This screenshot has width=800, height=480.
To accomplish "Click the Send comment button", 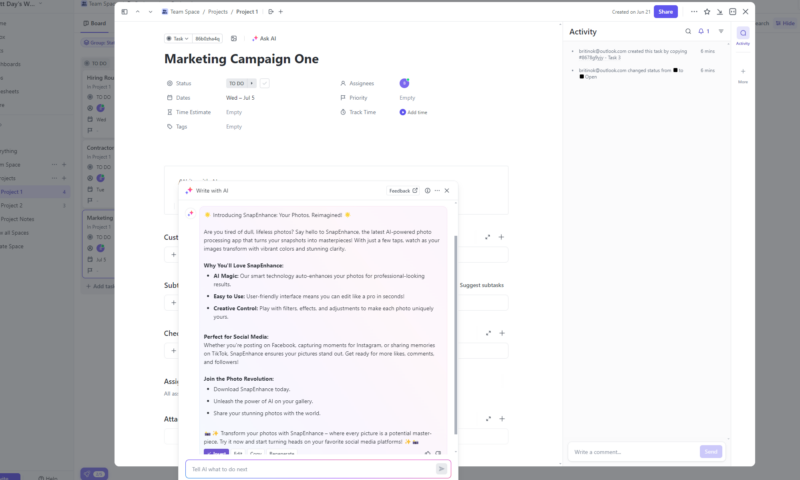I will [711, 452].
